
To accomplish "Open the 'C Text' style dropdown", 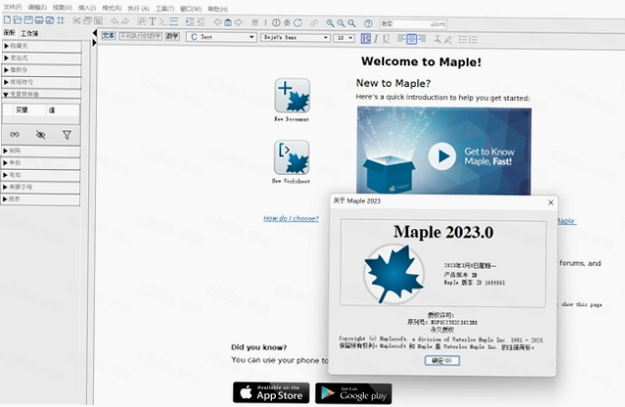I will 222,37.
